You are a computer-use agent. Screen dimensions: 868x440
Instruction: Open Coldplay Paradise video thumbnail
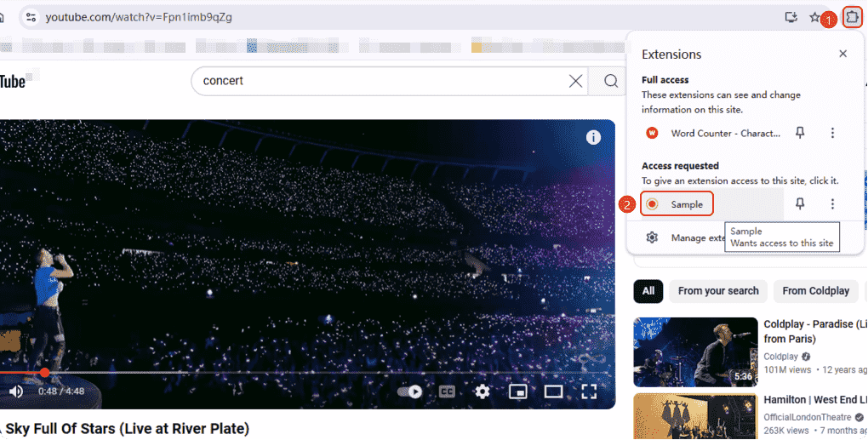coord(695,352)
